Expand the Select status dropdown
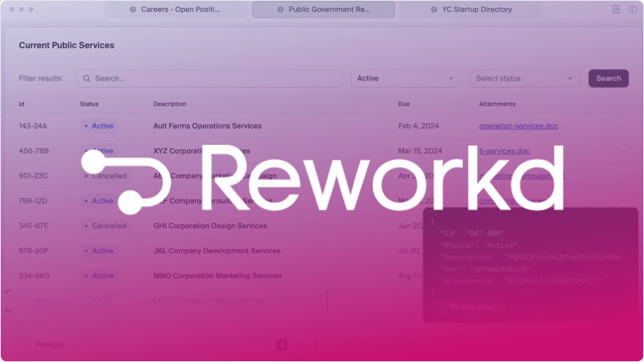This screenshot has width=644, height=362. (525, 78)
